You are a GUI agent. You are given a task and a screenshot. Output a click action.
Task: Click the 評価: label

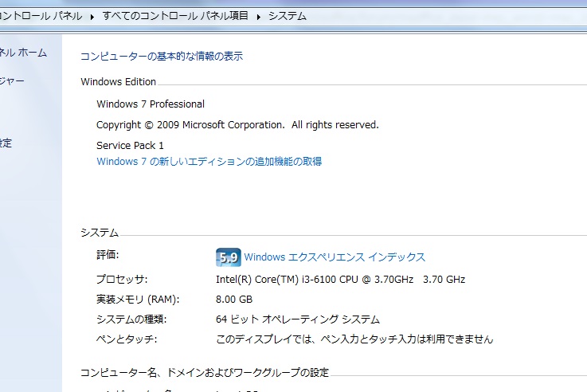tap(108, 255)
